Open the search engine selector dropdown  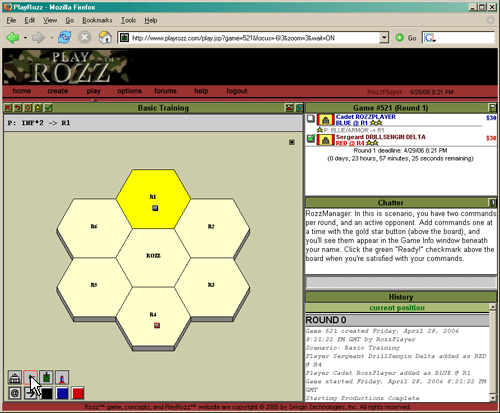429,38
